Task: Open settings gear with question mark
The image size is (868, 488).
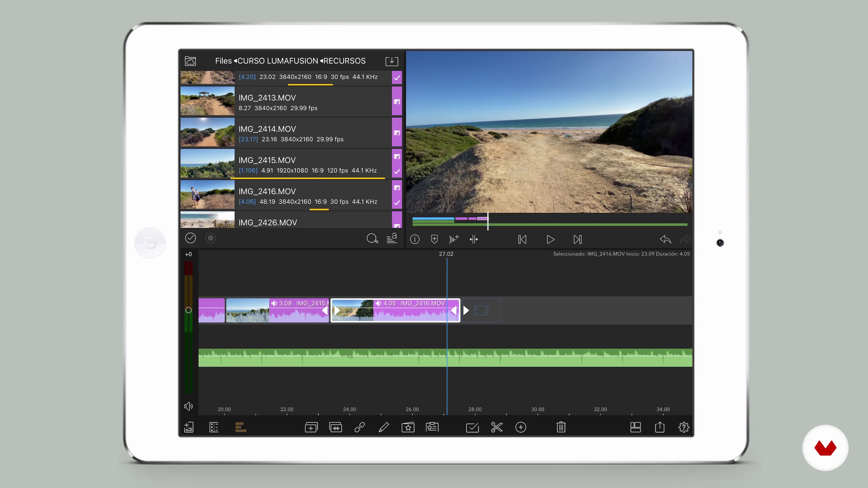Action: [684, 427]
